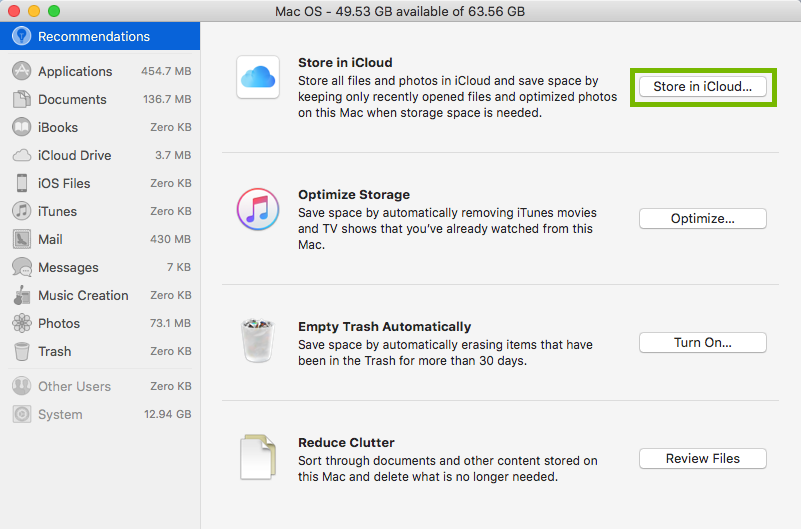801x529 pixels.
Task: Select the iOS Files label
Action: 64,183
